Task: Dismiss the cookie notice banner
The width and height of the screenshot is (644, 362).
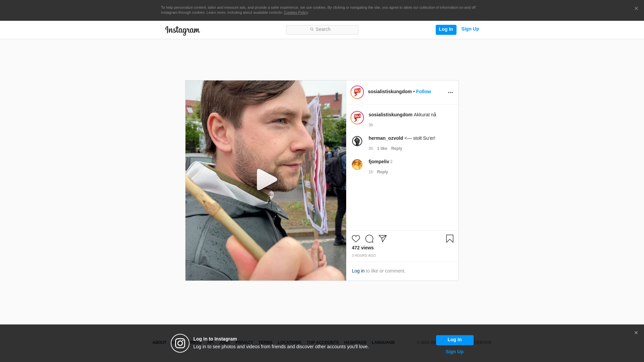Action: tap(636, 9)
